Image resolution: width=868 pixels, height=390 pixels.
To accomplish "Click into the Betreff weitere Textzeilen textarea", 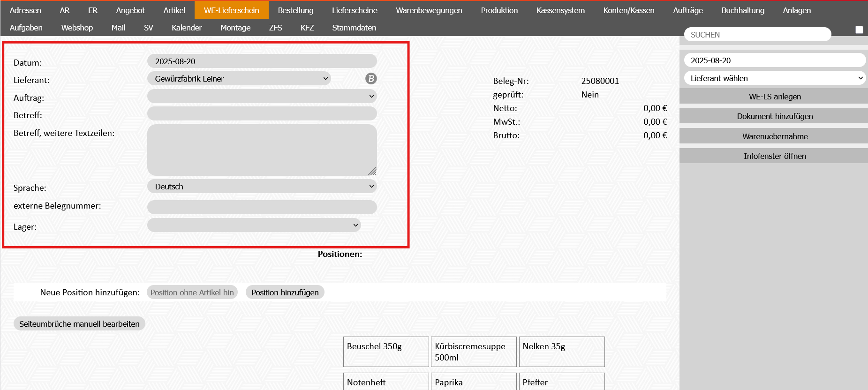I will click(x=262, y=150).
